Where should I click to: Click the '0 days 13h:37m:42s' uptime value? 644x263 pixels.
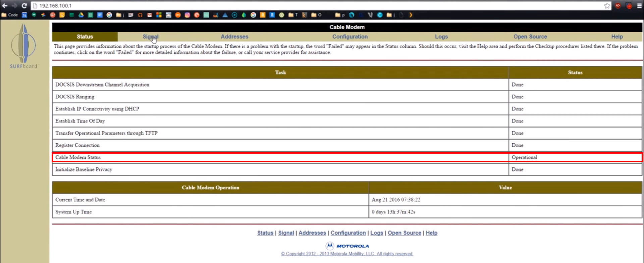click(393, 212)
